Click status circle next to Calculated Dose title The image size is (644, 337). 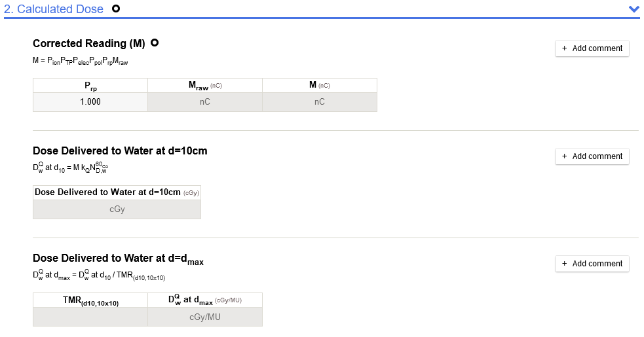[116, 9]
